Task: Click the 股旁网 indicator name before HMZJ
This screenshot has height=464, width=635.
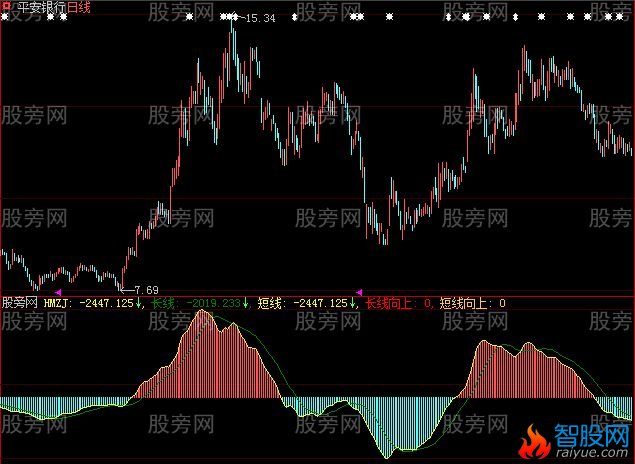Action: (20, 303)
